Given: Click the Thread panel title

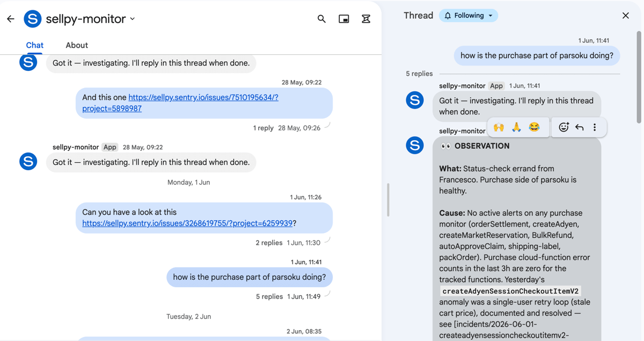Looking at the screenshot, I should [x=418, y=16].
